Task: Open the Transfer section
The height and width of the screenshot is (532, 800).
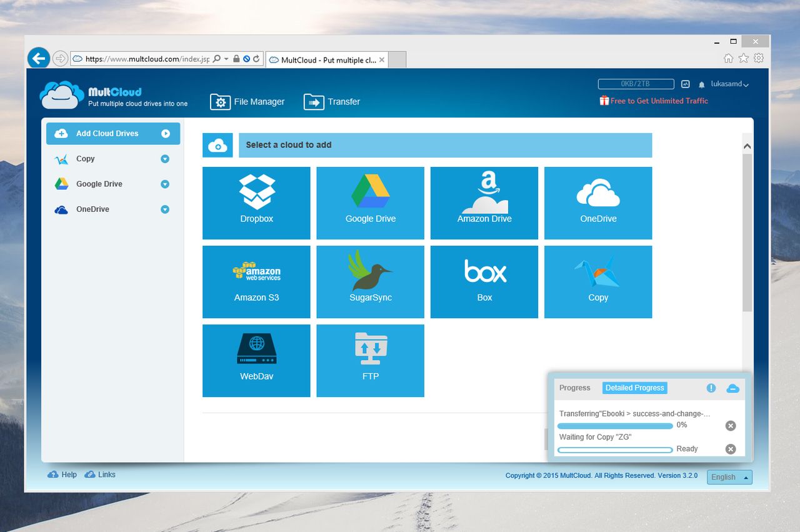Action: click(x=332, y=102)
